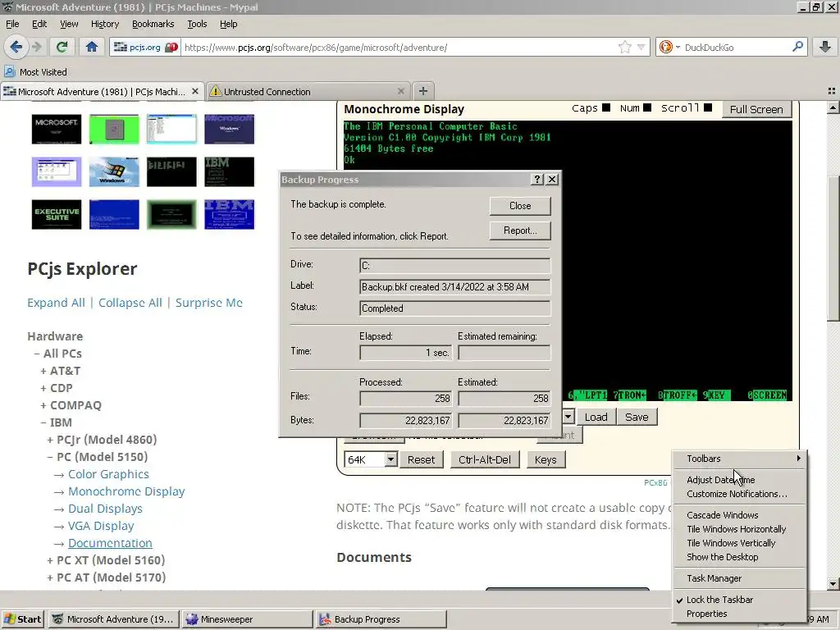Click the tab list grid icon
The height and width of the screenshot is (630, 840).
tap(832, 91)
